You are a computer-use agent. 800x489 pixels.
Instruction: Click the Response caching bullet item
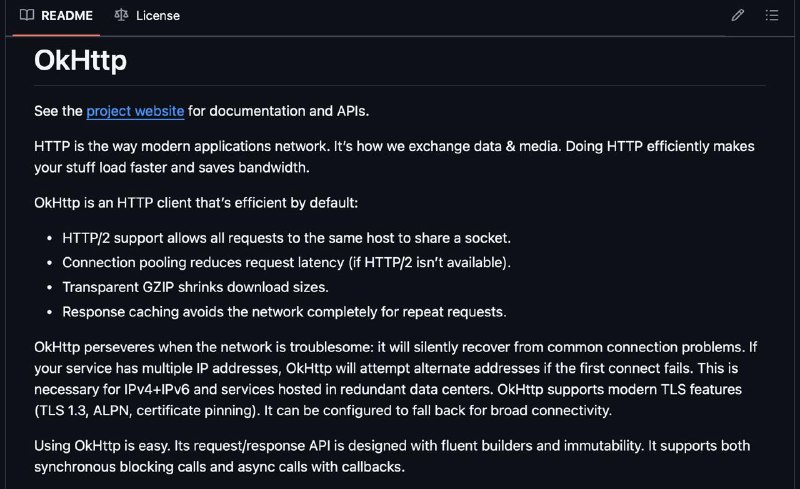284,312
